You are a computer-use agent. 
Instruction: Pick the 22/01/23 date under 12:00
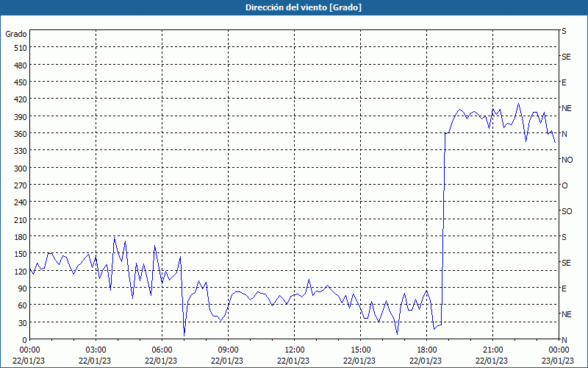tap(293, 361)
